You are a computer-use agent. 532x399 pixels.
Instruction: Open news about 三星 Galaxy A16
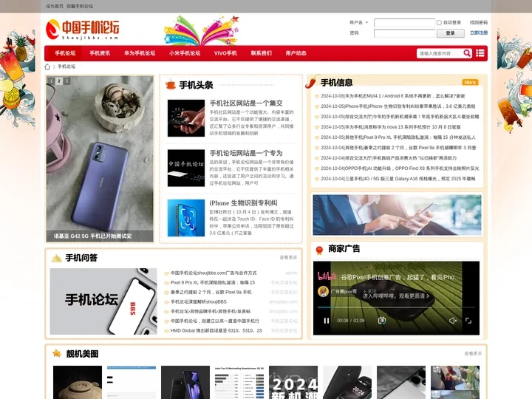[398, 179]
